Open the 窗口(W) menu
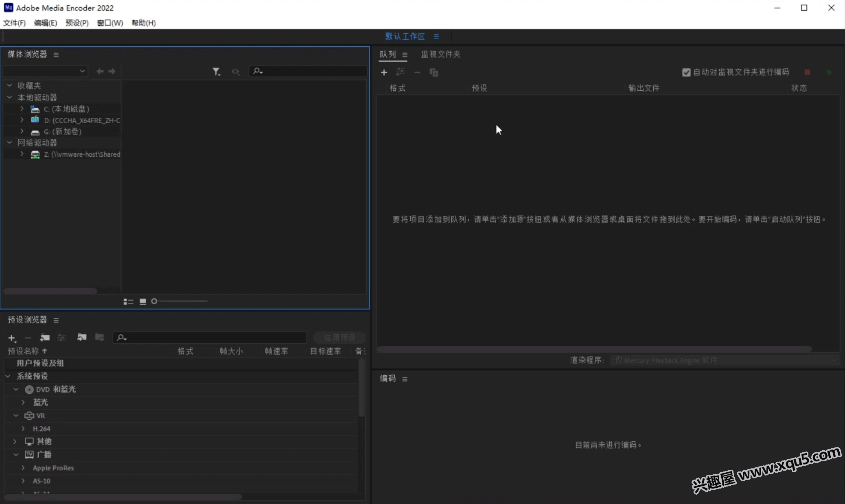The image size is (845, 504). pos(110,23)
